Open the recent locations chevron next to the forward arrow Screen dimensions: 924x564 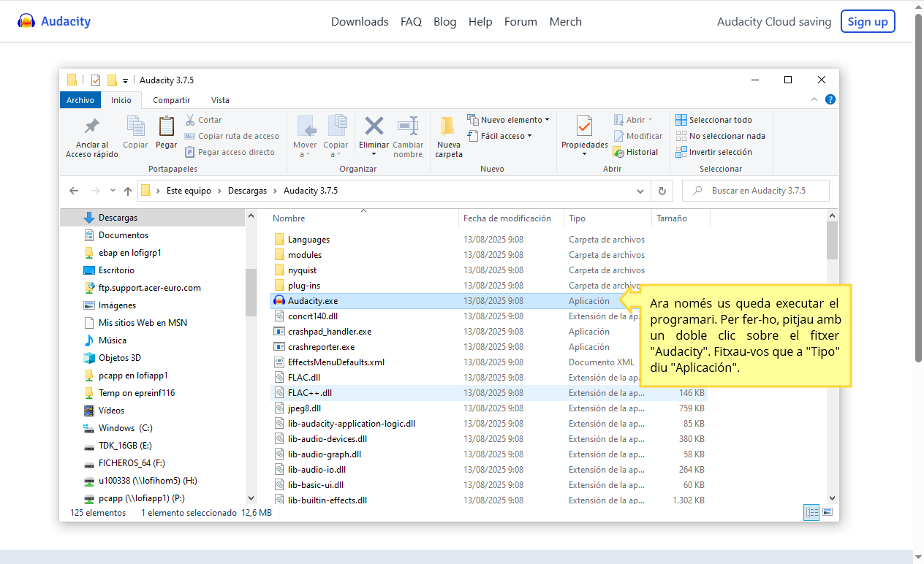coord(113,191)
